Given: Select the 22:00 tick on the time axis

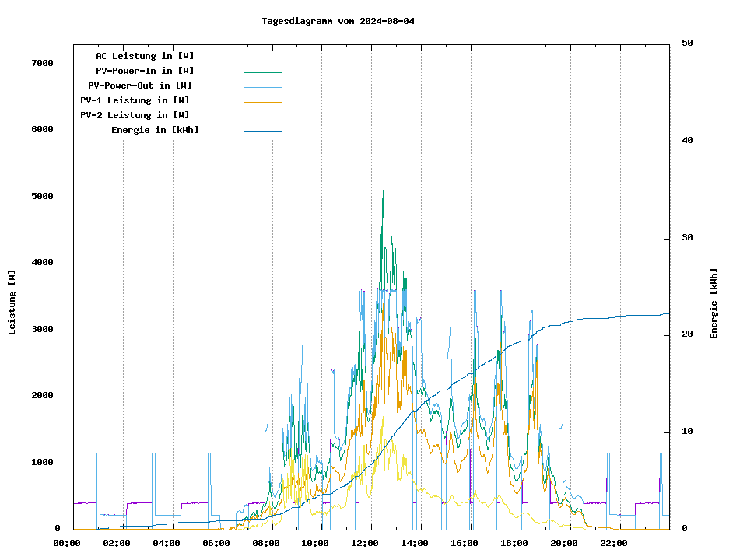Looking at the screenshot, I should (613, 543).
